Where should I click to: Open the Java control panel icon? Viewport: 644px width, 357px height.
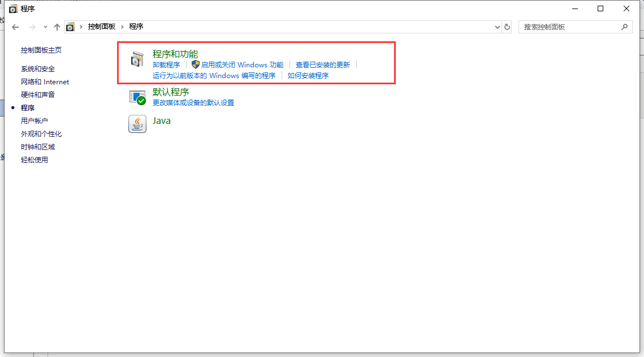pyautogui.click(x=137, y=124)
